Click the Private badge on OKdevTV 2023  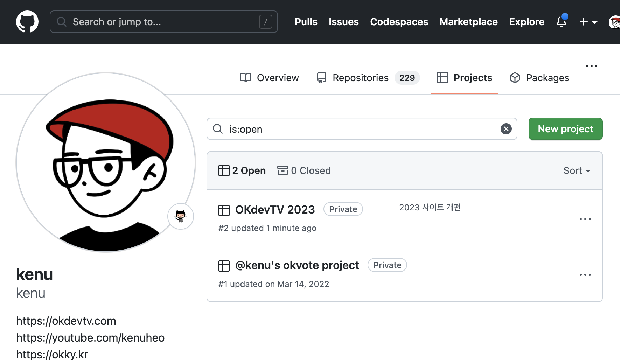pos(343,209)
